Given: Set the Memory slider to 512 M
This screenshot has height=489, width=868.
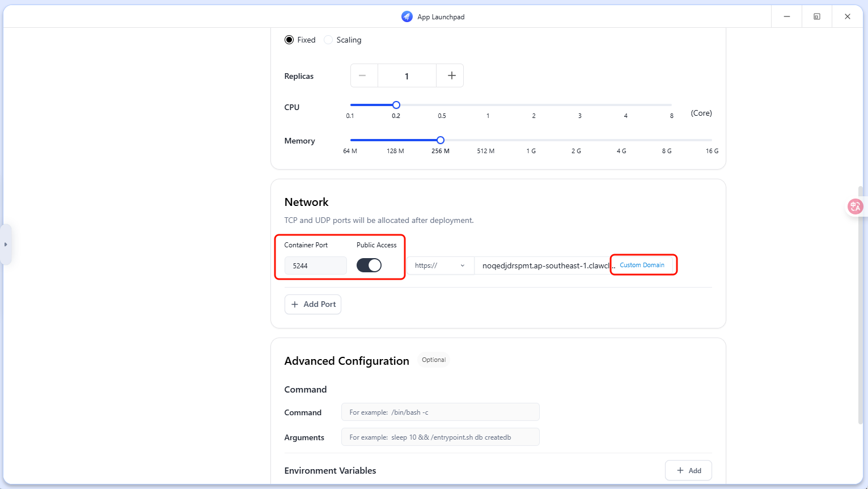Looking at the screenshot, I should [486, 140].
